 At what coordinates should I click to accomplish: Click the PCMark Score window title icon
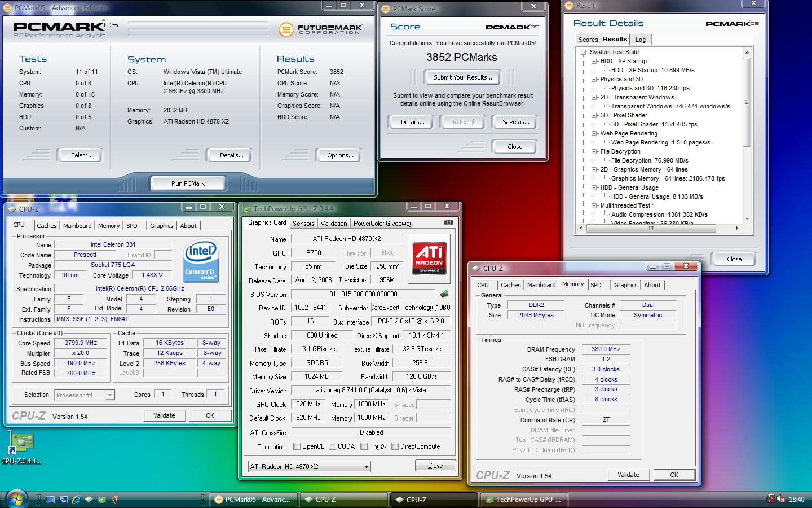point(386,9)
